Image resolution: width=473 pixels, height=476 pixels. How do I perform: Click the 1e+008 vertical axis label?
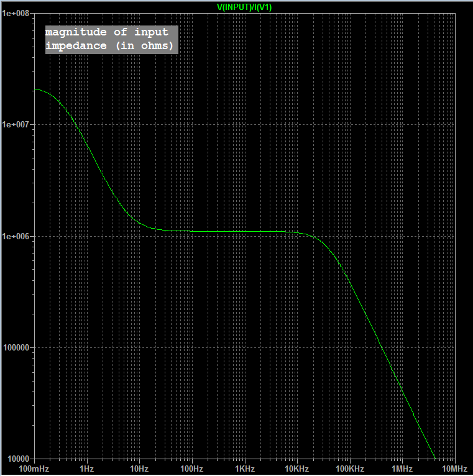coord(16,13)
